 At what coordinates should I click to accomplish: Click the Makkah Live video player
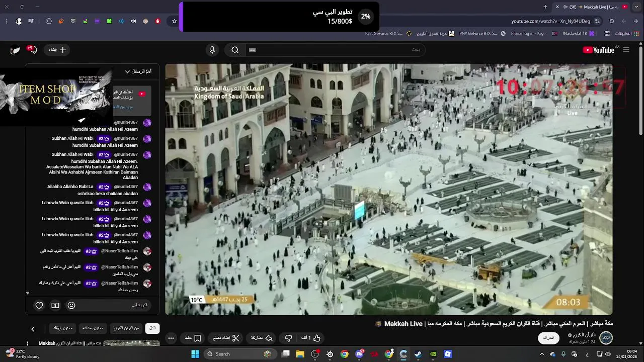pyautogui.click(x=389, y=190)
